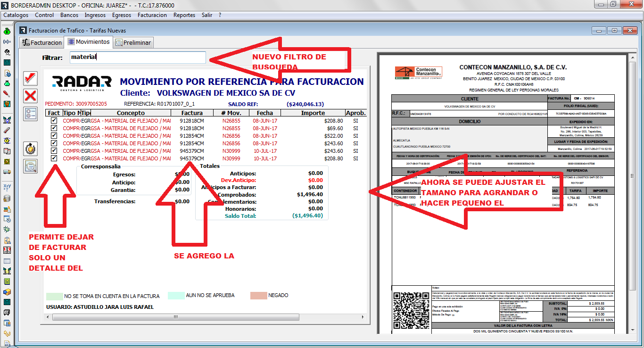The image size is (644, 348).
Task: Click the Importe column header
Action: [313, 113]
